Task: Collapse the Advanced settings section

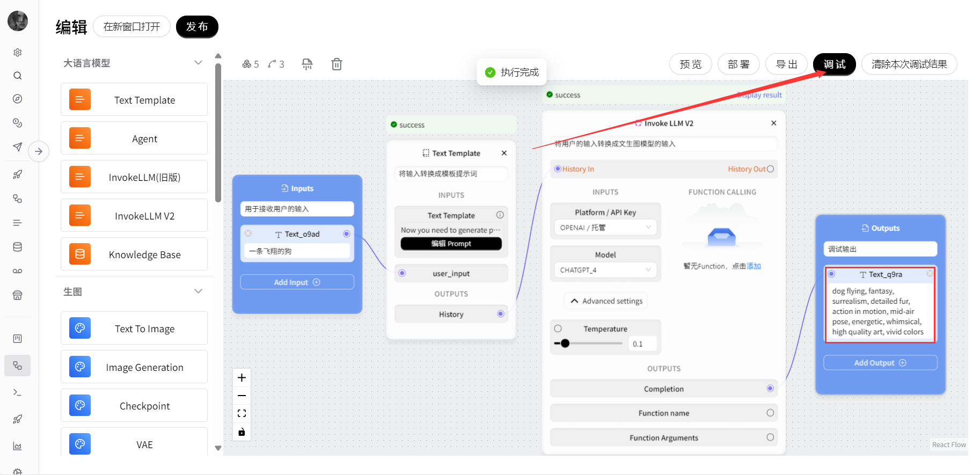Action: [605, 301]
